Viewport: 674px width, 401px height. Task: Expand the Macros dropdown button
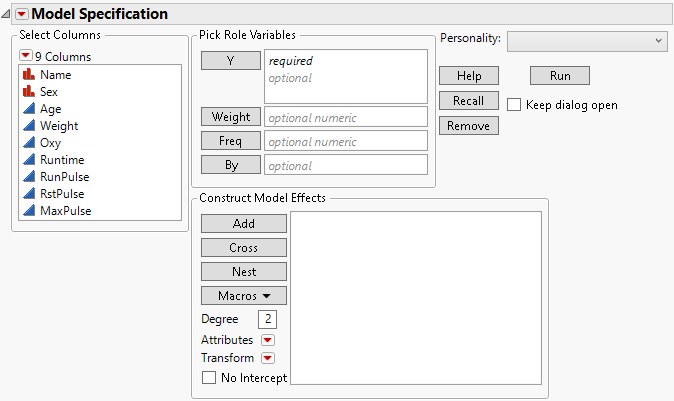(243, 296)
